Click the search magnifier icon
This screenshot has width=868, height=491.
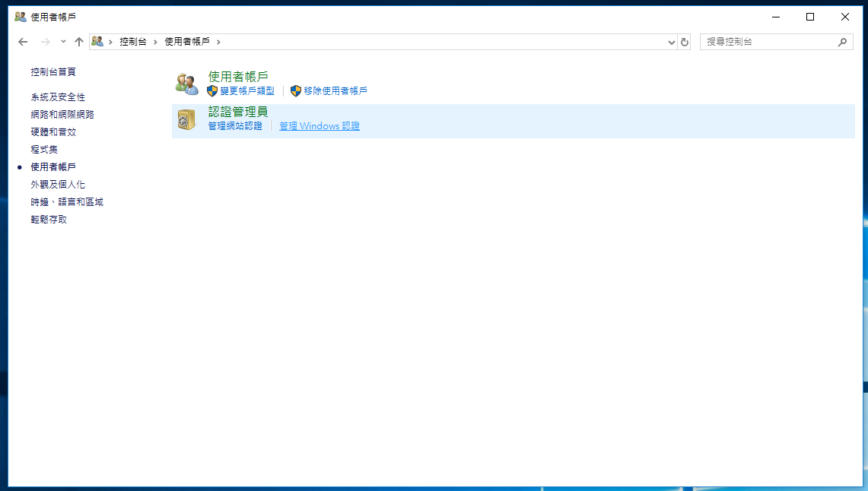click(x=842, y=43)
